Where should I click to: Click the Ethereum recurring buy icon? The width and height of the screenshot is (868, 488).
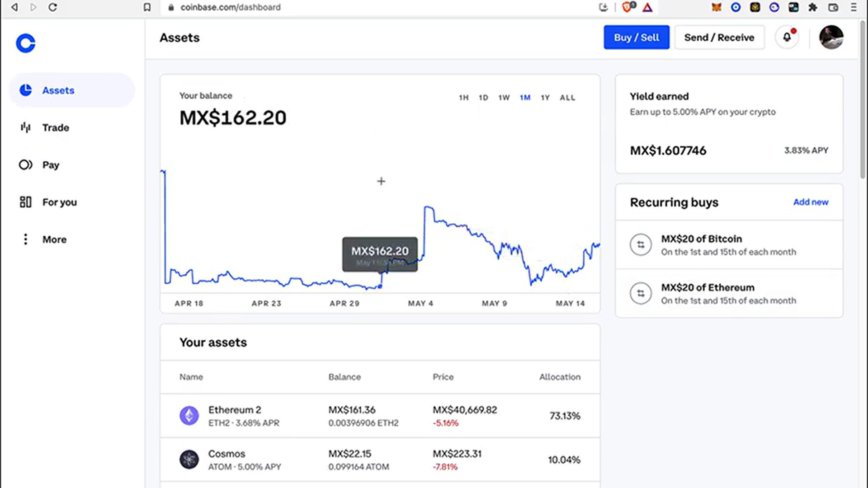641,294
